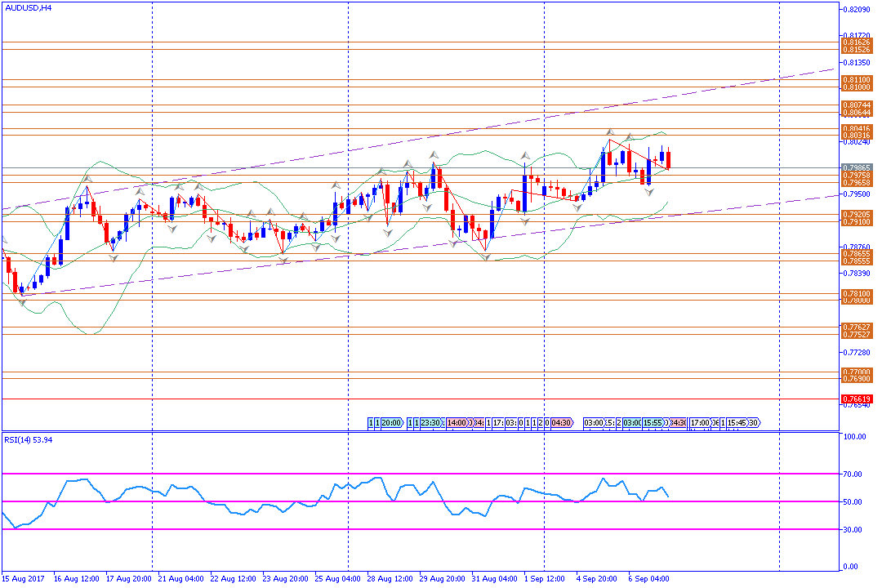Click the 0.81100 price level tag

(854, 80)
